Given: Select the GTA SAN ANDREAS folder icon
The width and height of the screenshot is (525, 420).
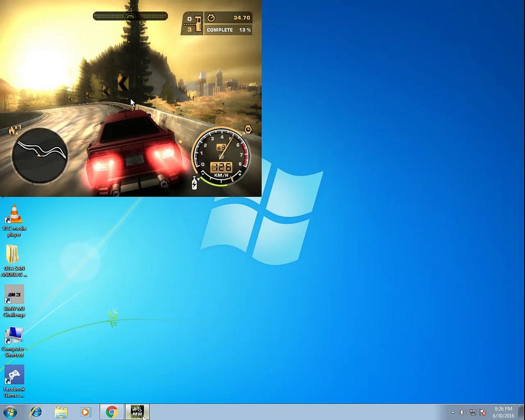Looking at the screenshot, I should [14, 261].
